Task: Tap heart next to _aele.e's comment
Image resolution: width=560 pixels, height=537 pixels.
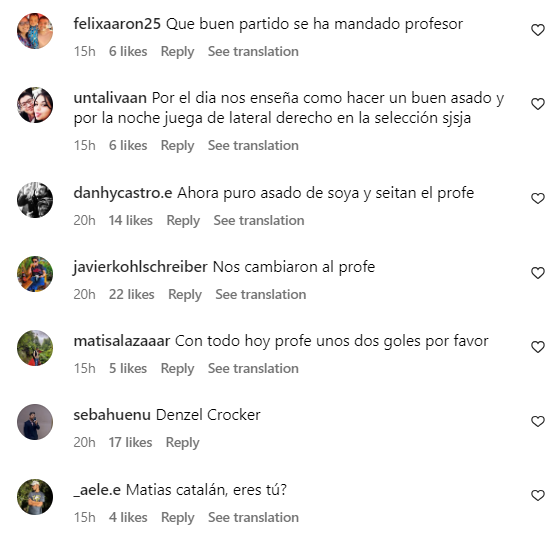Action: coord(538,496)
